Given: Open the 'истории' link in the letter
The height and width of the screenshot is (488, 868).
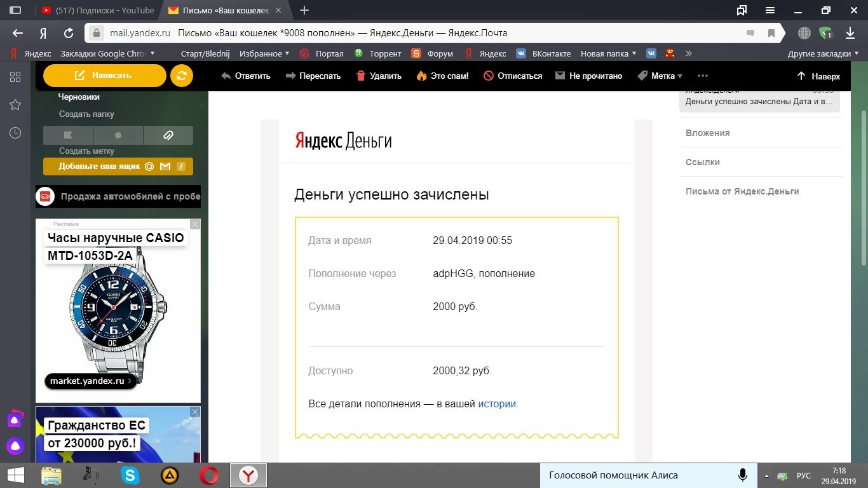Looking at the screenshot, I should click(497, 403).
